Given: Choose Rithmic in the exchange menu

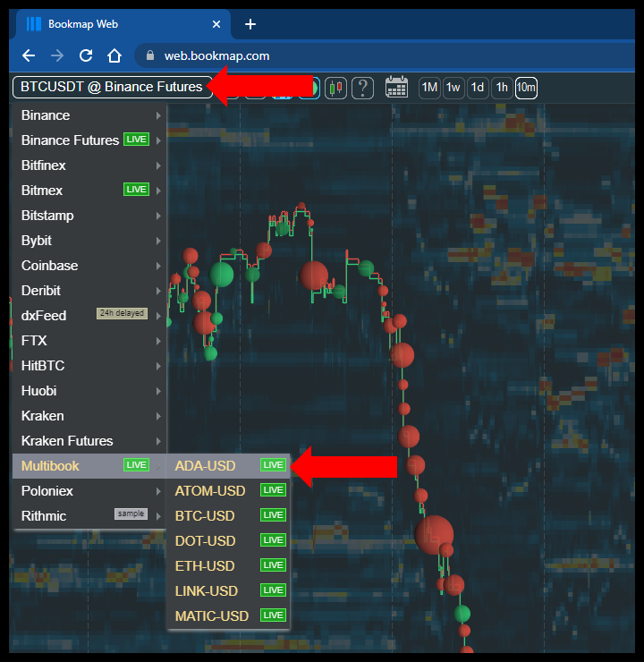Looking at the screenshot, I should (x=89, y=516).
